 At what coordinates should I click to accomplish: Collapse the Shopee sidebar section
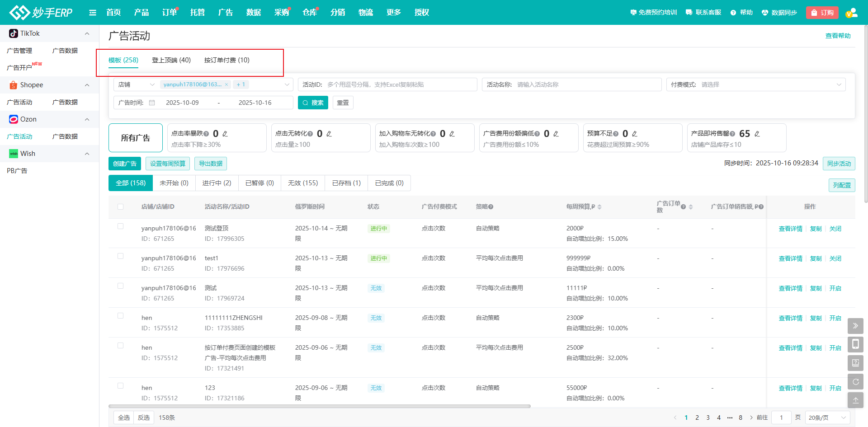(x=87, y=85)
